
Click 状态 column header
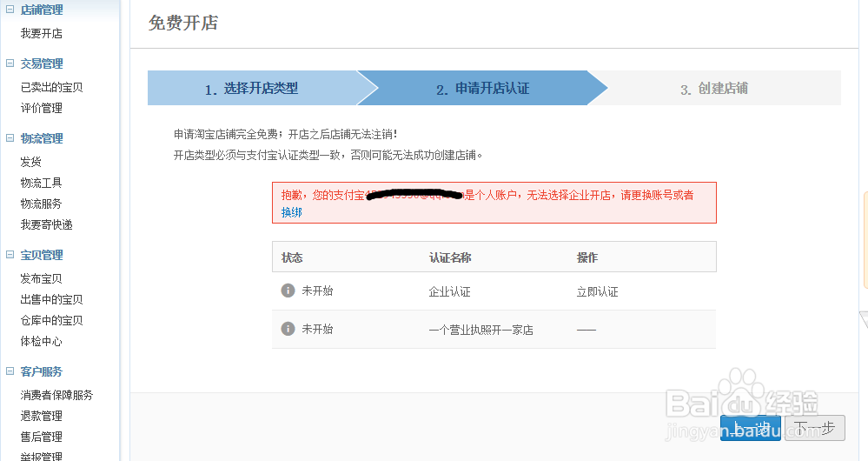point(292,257)
